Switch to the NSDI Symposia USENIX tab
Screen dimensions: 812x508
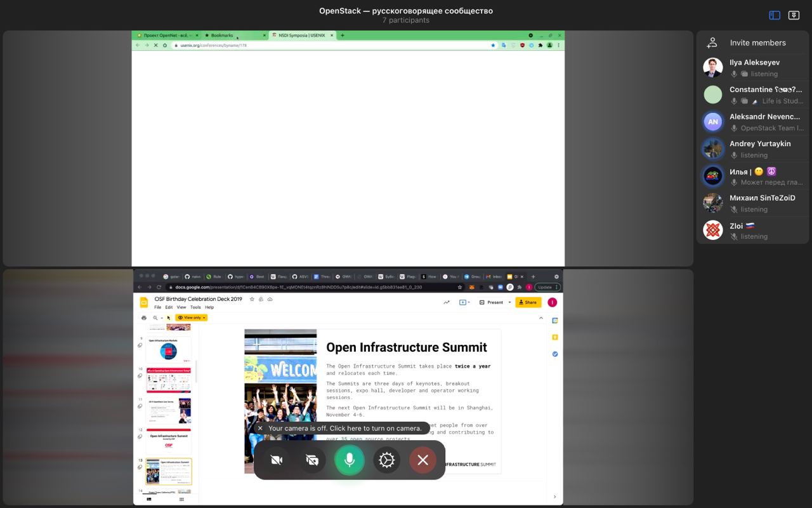tap(301, 36)
